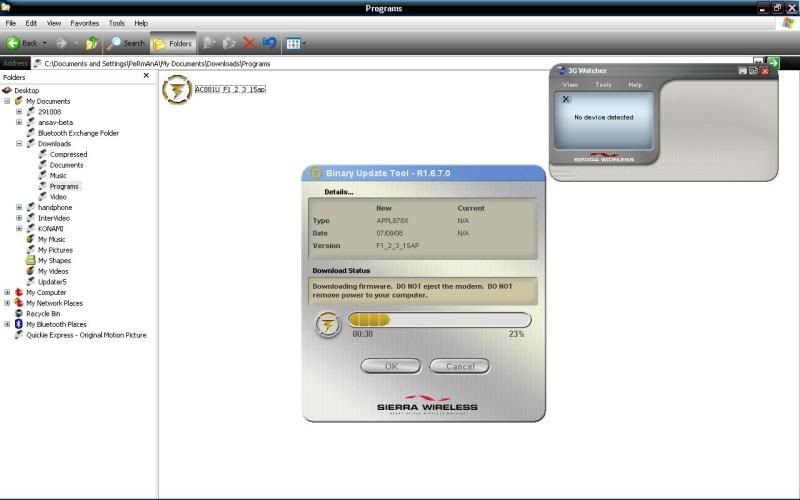
Task: Click the 3G Watcher title bar icon
Action: point(561,70)
